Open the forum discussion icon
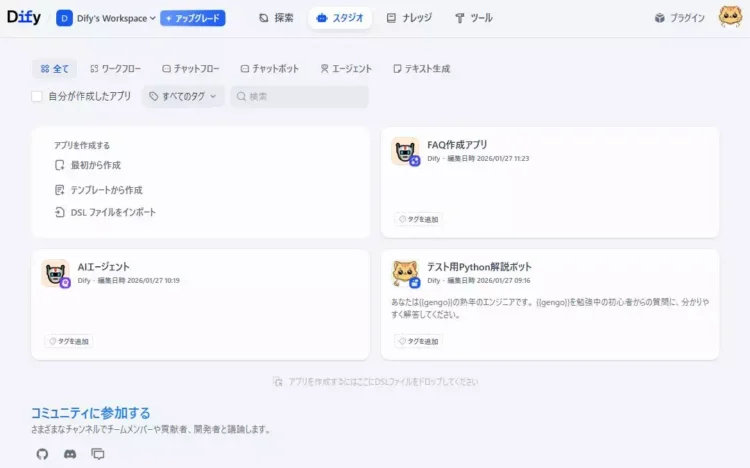The height and width of the screenshot is (468, 750). 98,454
